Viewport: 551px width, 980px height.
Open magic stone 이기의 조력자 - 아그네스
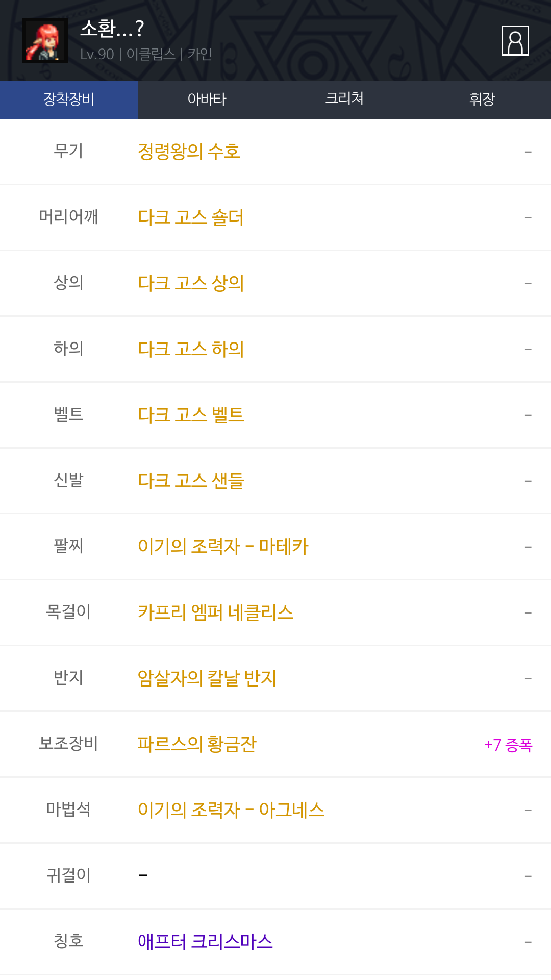click(x=231, y=810)
